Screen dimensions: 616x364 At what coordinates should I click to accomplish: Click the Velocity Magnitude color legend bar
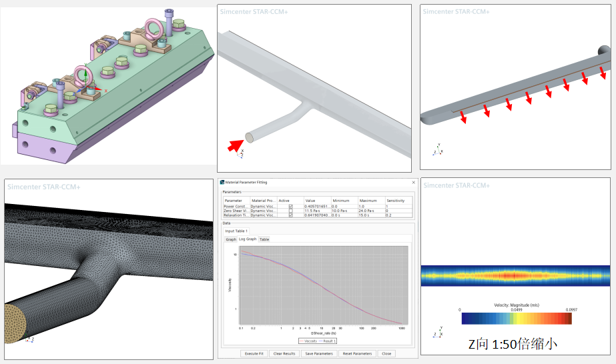516,319
